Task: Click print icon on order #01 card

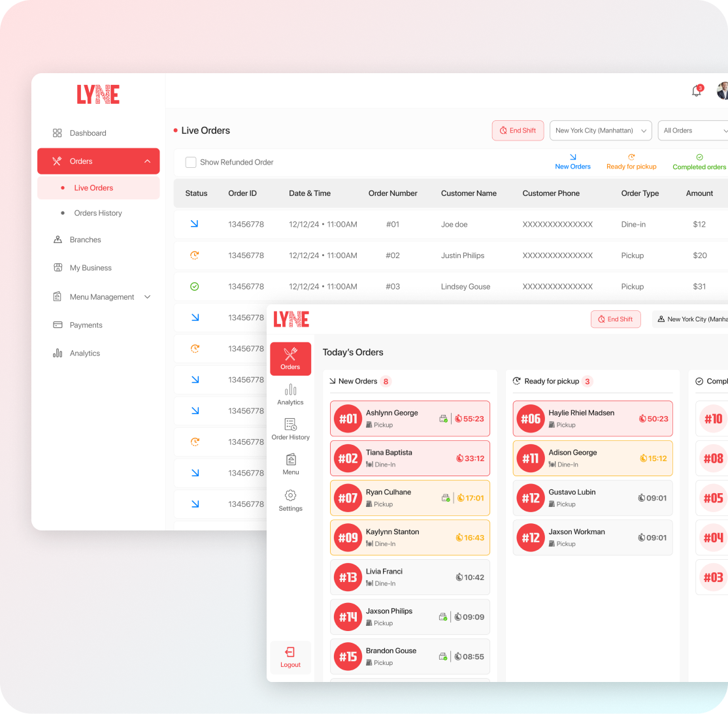Action: click(443, 419)
